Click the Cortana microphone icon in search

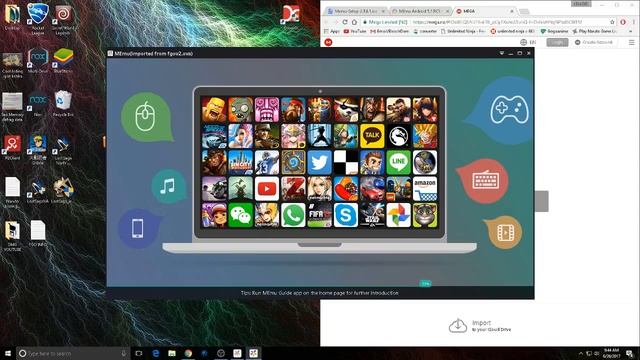click(x=124, y=353)
